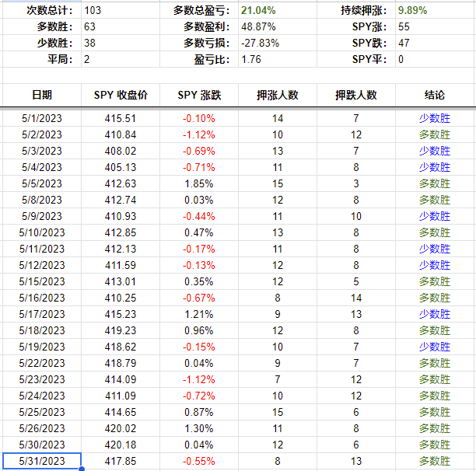
Task: Select 押跌人数 cell for 5/16/2023
Action: (356, 298)
